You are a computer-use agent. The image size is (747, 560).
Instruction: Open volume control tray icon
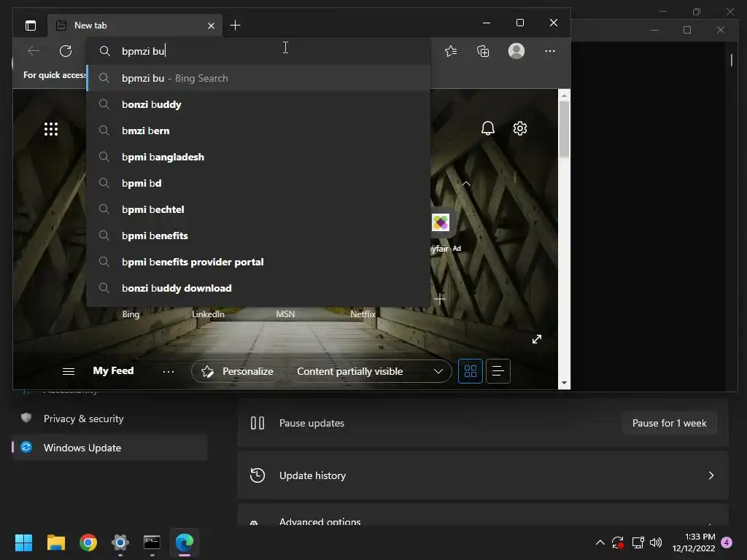coord(656,542)
